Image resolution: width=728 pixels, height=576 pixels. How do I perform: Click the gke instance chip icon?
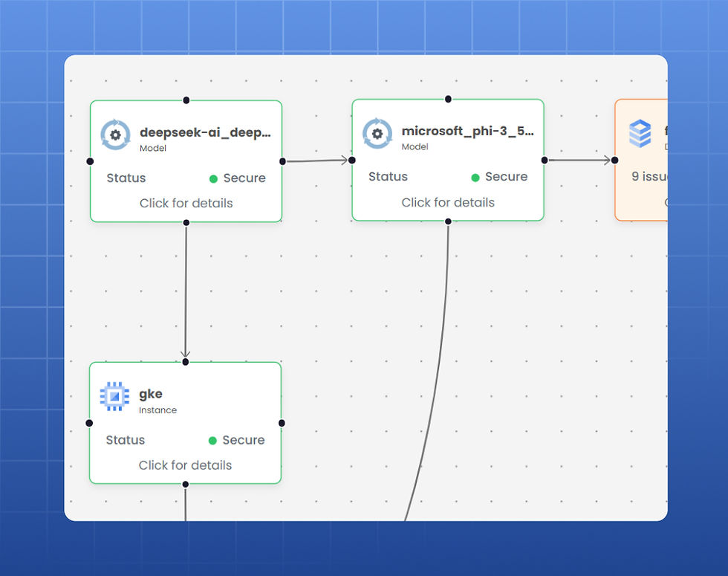114,396
